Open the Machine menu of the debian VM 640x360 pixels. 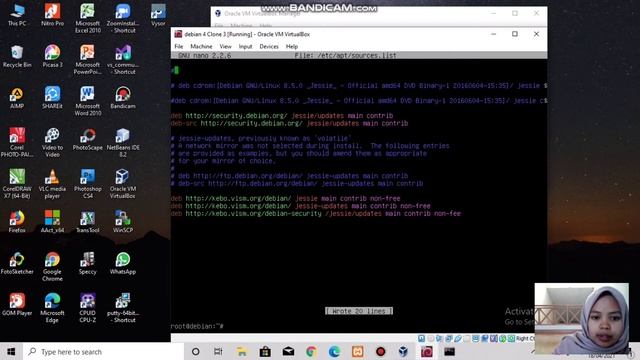[x=201, y=47]
